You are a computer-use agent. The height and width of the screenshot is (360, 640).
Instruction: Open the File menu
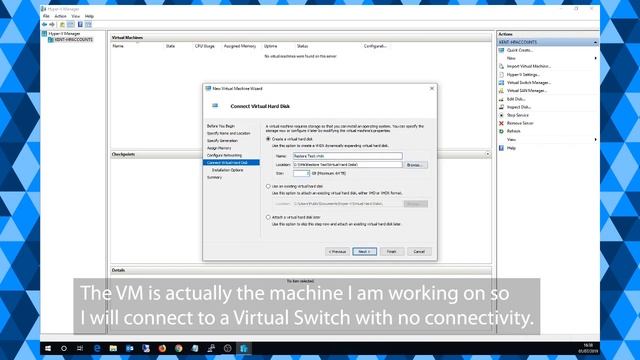click(x=46, y=16)
